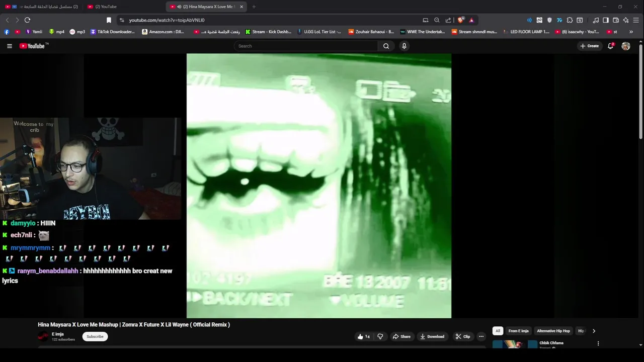
Task: Open the extensions puzzle piece menu
Action: tap(570, 20)
